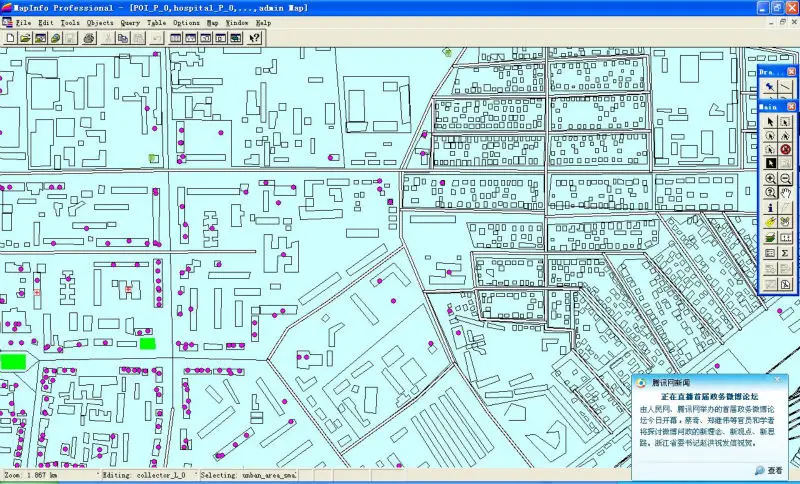Open Selecting layer status bar field
The image size is (800, 484).
point(248,476)
